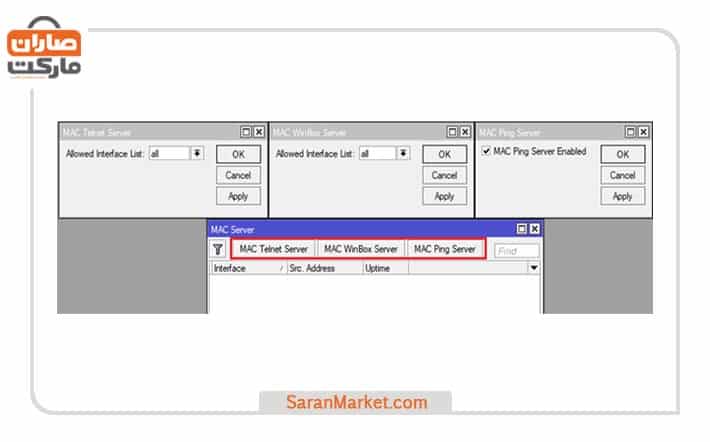Click Apply in the MAC WinBox Server window
The image size is (710, 442).
click(x=444, y=196)
